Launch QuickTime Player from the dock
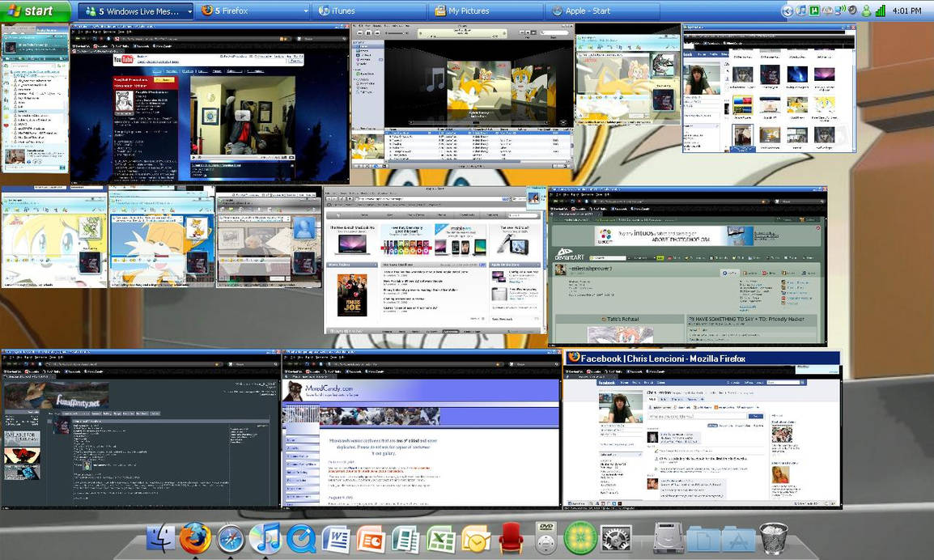The image size is (934, 560). click(x=301, y=538)
